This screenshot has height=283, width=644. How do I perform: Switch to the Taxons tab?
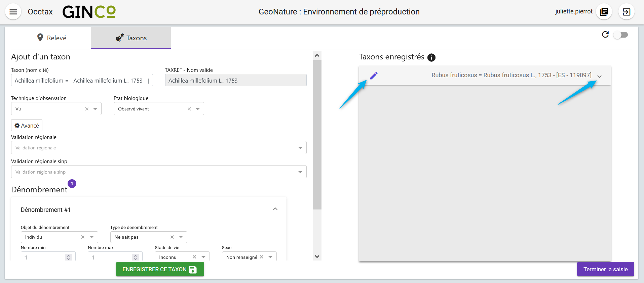point(131,38)
